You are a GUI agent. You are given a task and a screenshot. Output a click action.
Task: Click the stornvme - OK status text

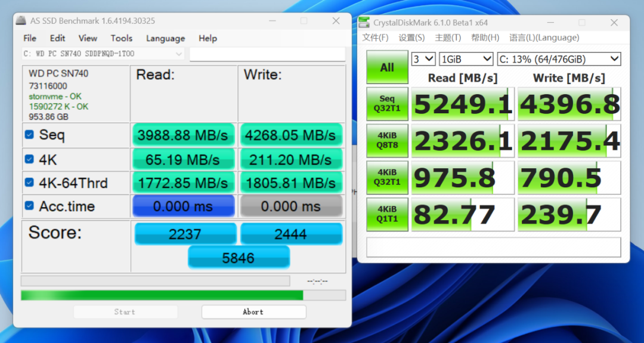55,96
